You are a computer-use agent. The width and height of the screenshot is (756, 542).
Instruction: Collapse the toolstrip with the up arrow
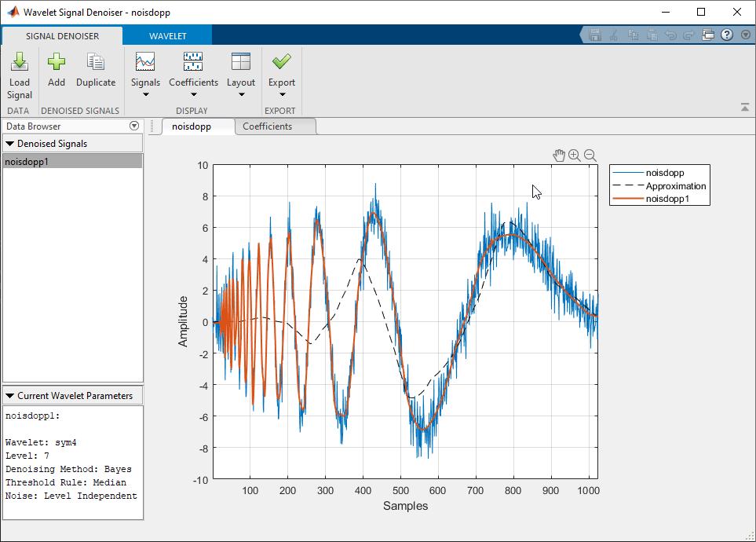[744, 107]
